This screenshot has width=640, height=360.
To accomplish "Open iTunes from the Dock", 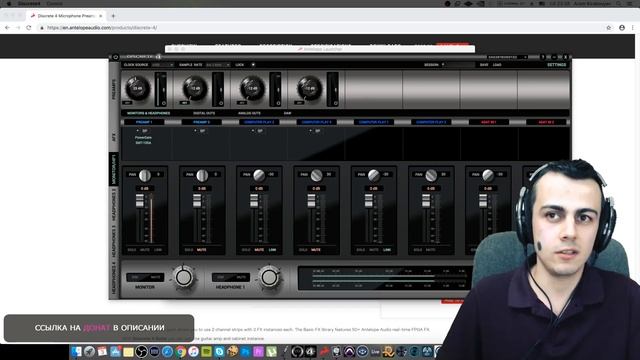I will [x=193, y=351].
